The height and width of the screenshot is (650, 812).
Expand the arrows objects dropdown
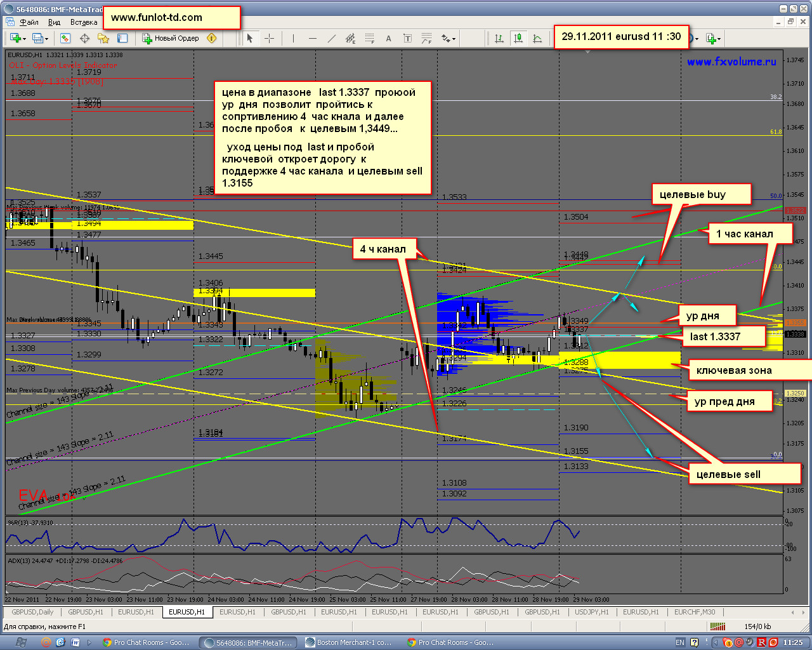pos(454,39)
